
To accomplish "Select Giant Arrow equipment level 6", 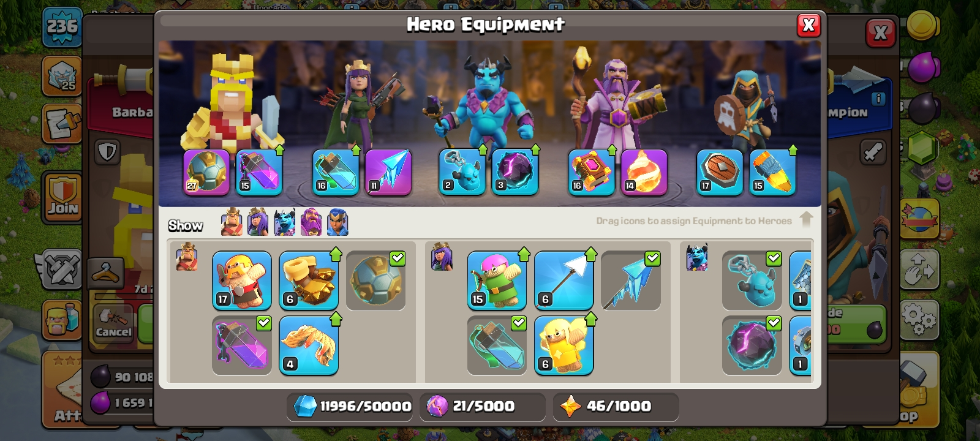I will pyautogui.click(x=563, y=280).
